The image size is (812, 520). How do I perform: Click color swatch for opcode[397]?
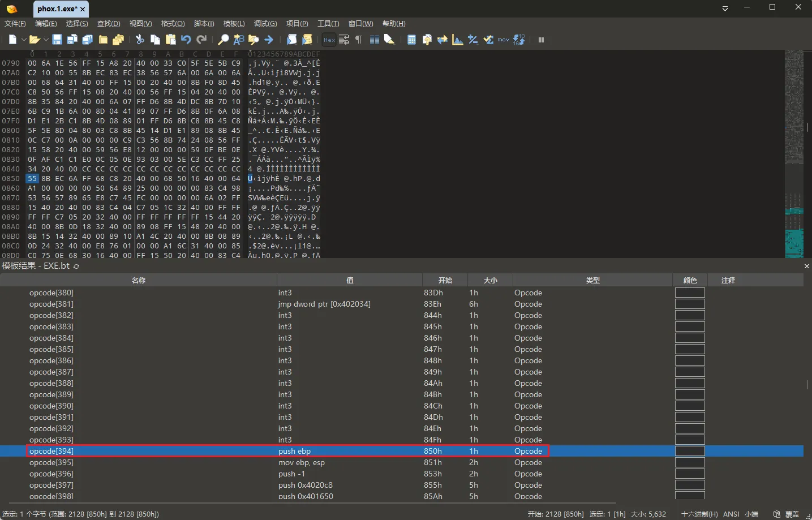[x=690, y=485]
